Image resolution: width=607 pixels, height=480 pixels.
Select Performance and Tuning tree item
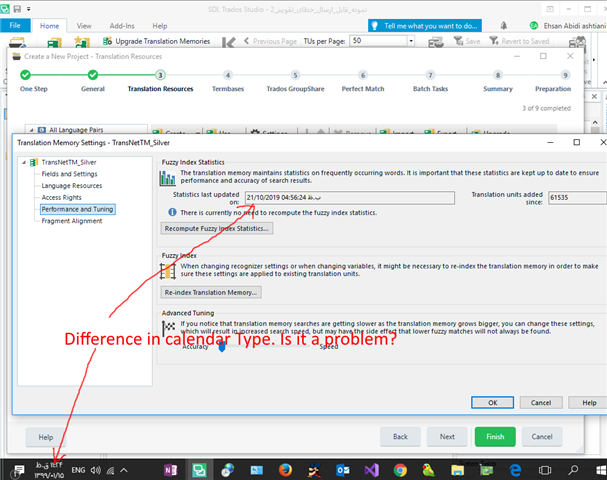(x=77, y=209)
